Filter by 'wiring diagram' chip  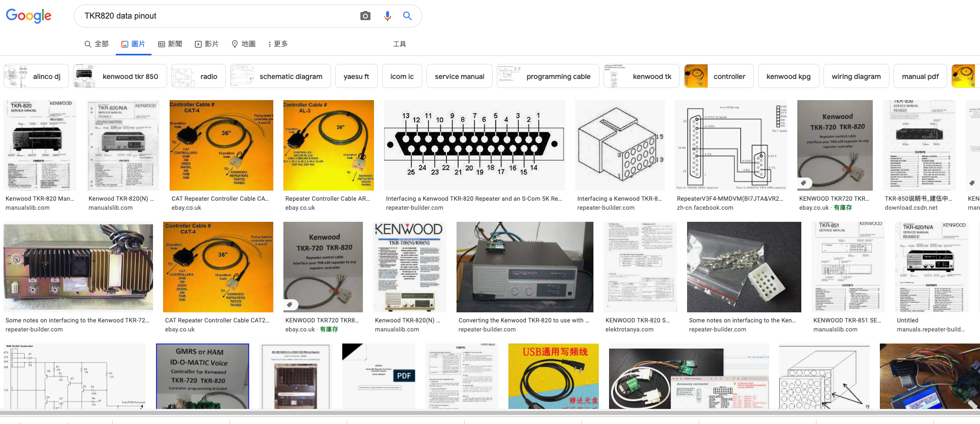(856, 76)
